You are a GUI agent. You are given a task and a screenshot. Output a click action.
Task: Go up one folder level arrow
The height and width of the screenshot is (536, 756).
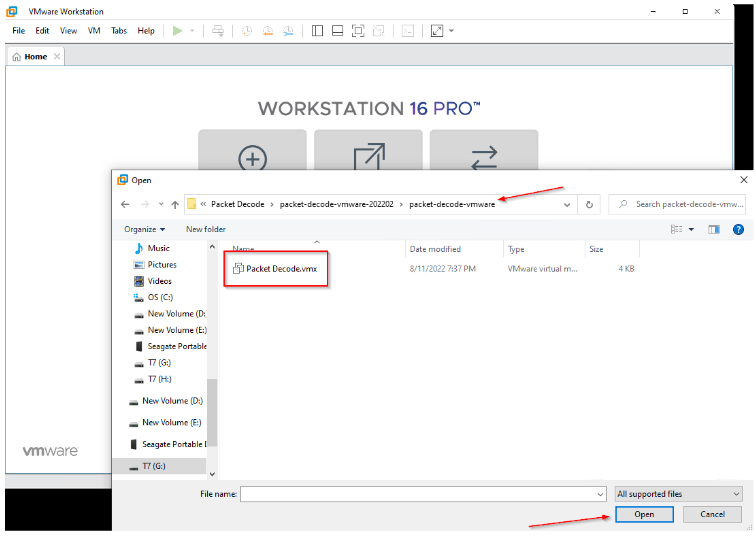175,204
